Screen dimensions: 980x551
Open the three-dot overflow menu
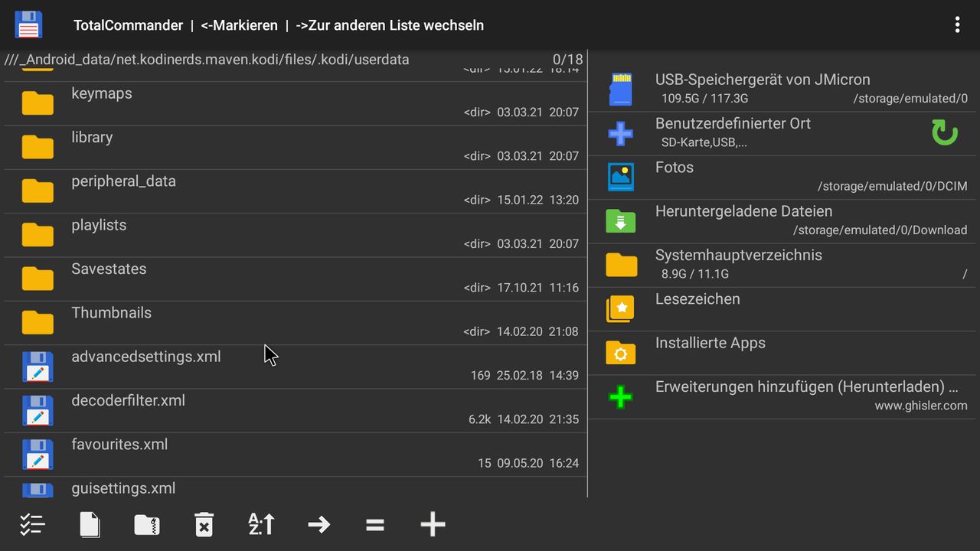click(x=957, y=25)
